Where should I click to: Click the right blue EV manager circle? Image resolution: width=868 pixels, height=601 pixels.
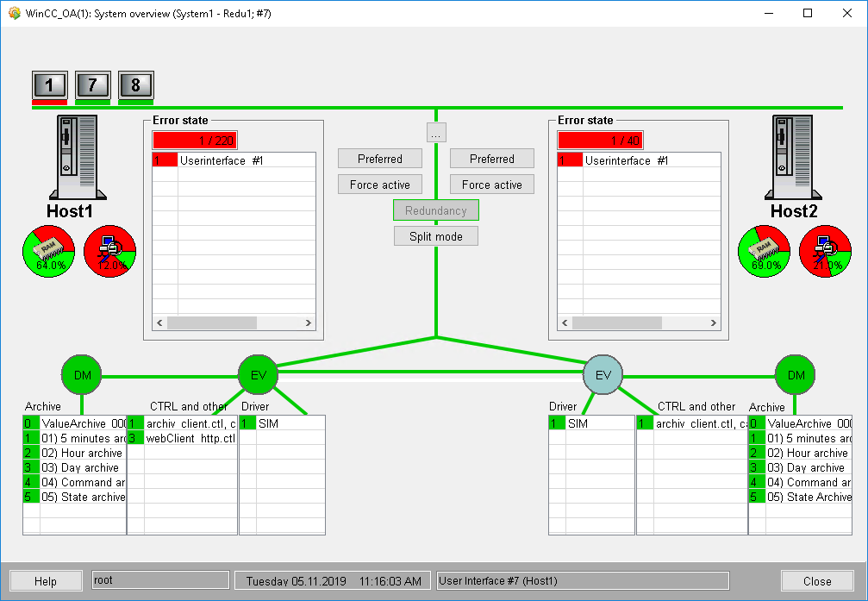click(603, 374)
